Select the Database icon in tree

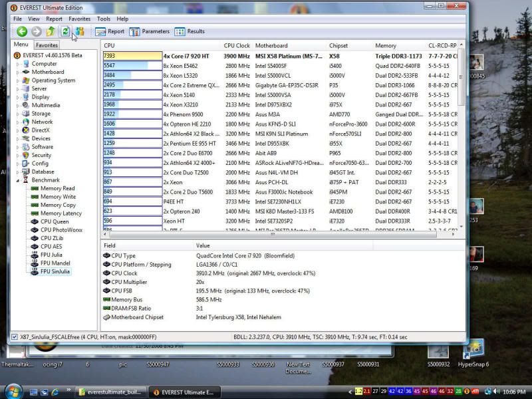tap(26, 172)
